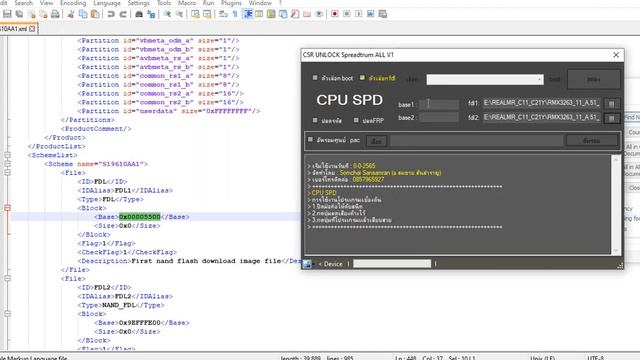640x360 pixels.
Task: Browse for the fd2 file
Action: click(611, 118)
